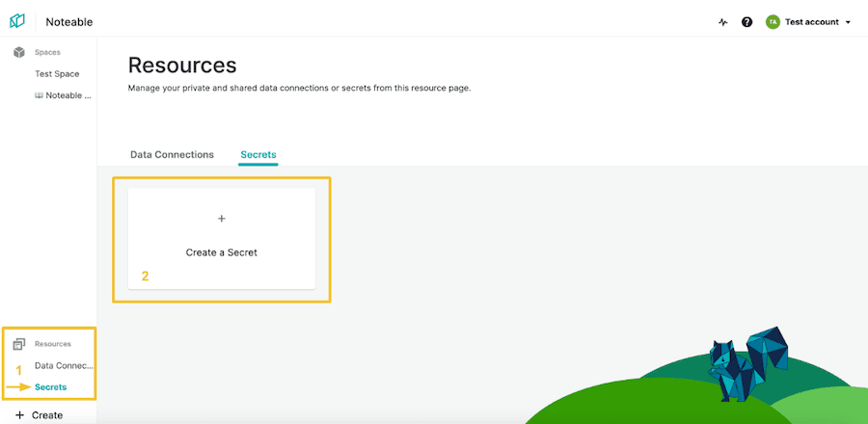The width and height of the screenshot is (868, 424).
Task: Open Test Space in the sidebar
Action: click(57, 74)
